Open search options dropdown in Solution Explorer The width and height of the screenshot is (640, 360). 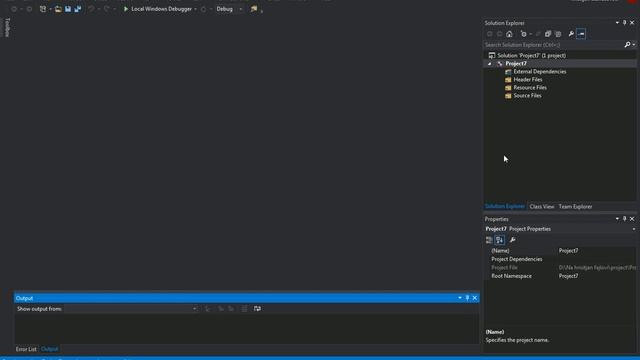pyautogui.click(x=634, y=44)
